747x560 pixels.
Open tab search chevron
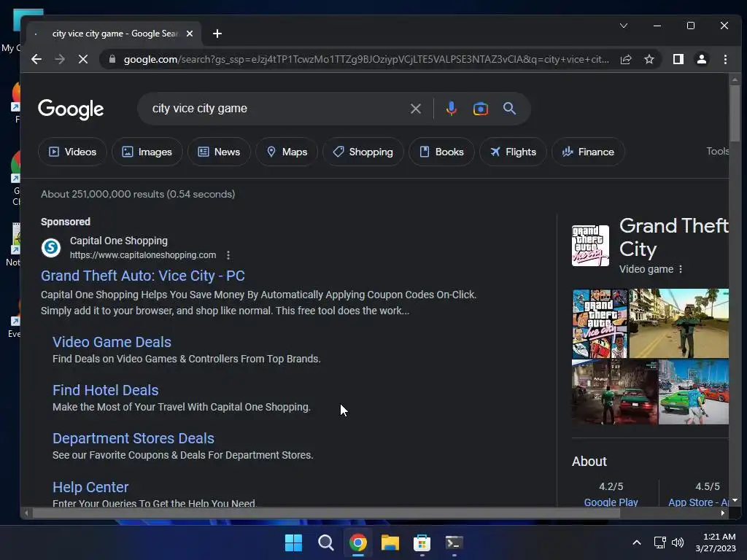(624, 26)
